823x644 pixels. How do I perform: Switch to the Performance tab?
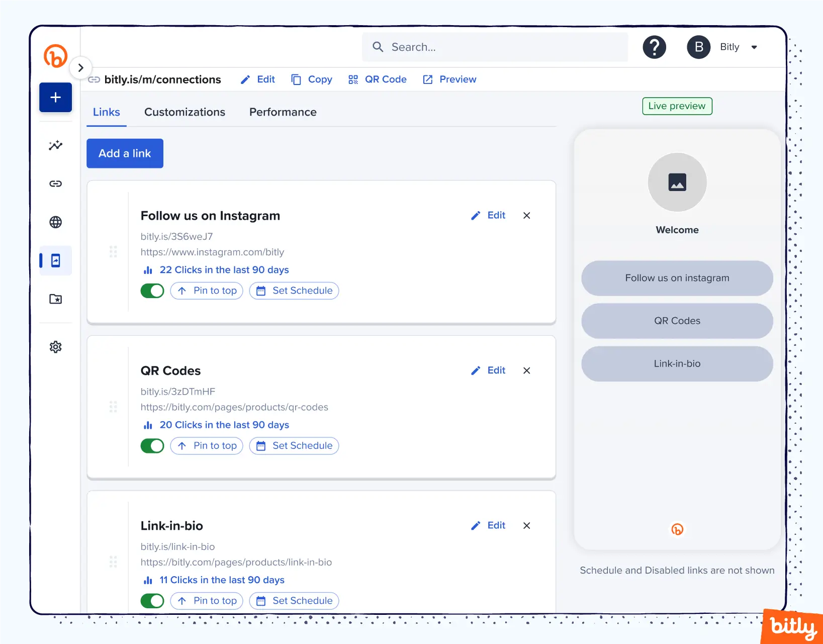283,112
